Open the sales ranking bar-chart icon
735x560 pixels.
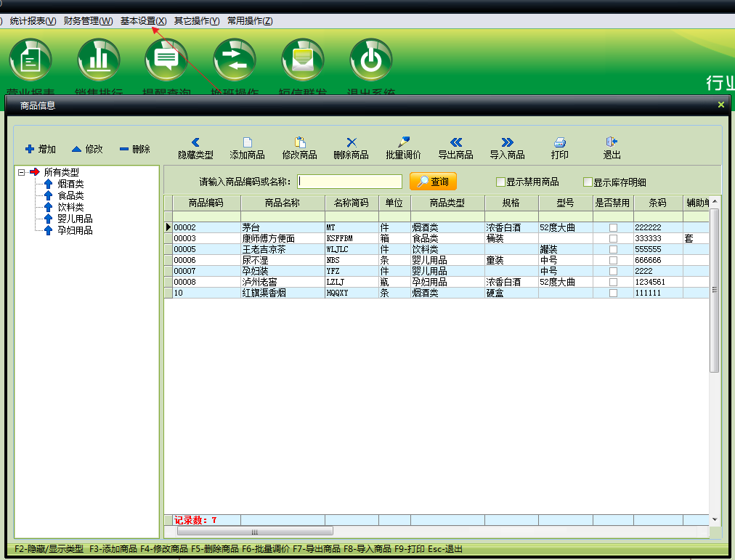(x=99, y=60)
